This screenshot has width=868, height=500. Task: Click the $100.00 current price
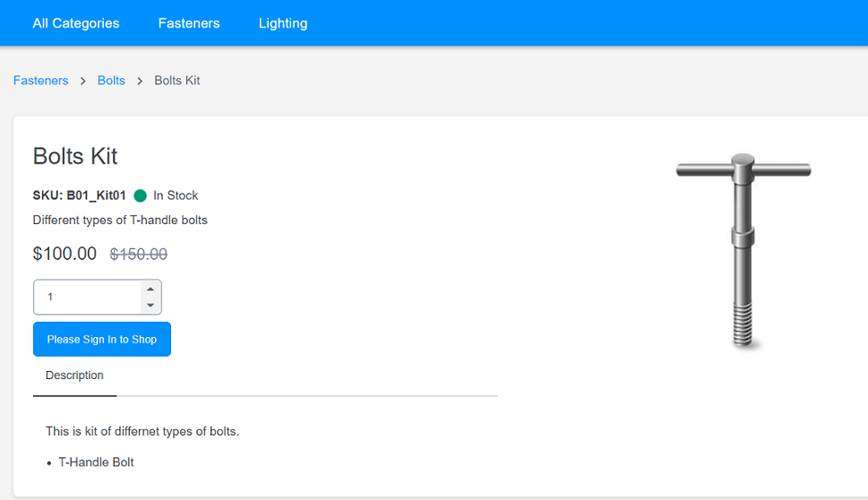tap(64, 254)
